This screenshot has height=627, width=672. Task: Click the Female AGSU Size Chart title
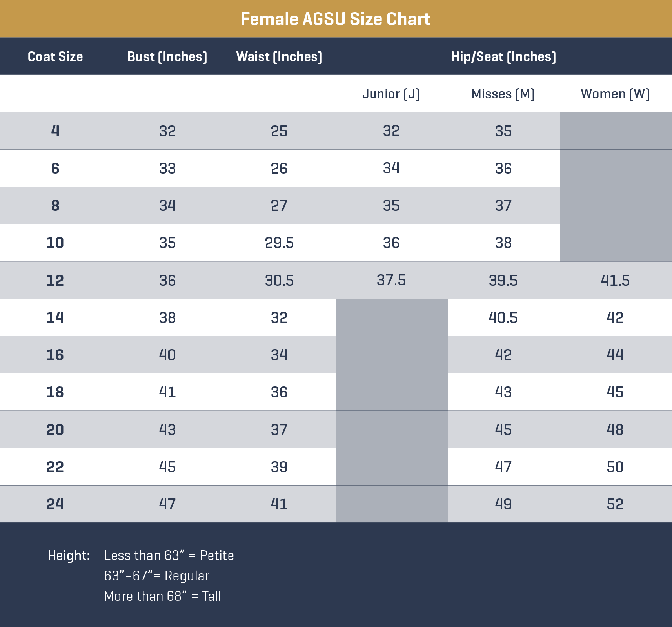pos(336,19)
